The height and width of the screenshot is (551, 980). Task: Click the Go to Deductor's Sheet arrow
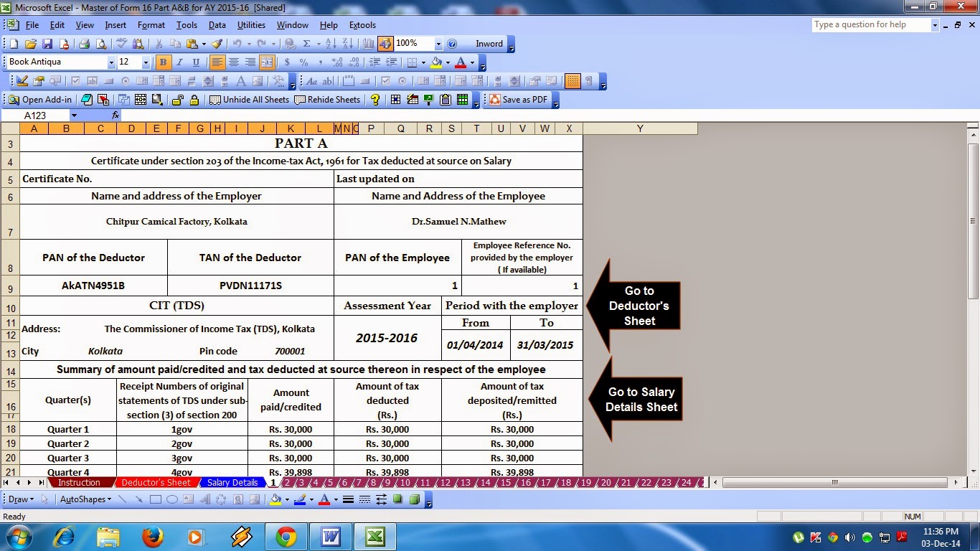(x=633, y=306)
